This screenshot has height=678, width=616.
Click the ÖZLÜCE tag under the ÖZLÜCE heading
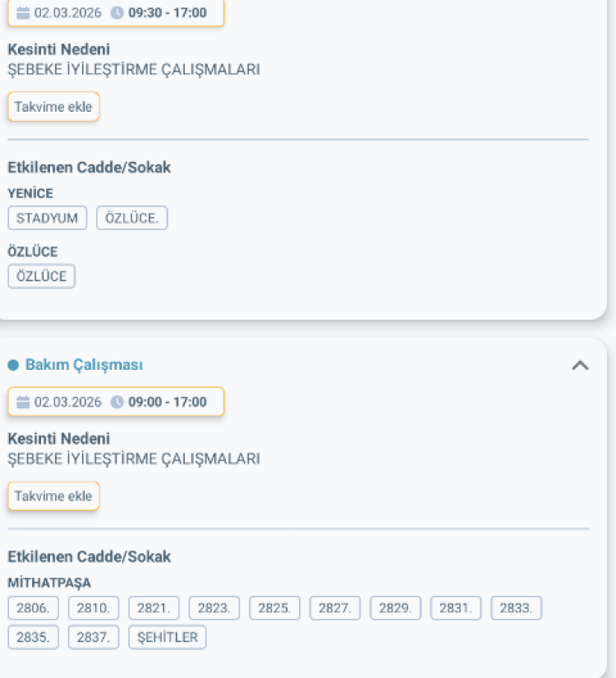41,276
